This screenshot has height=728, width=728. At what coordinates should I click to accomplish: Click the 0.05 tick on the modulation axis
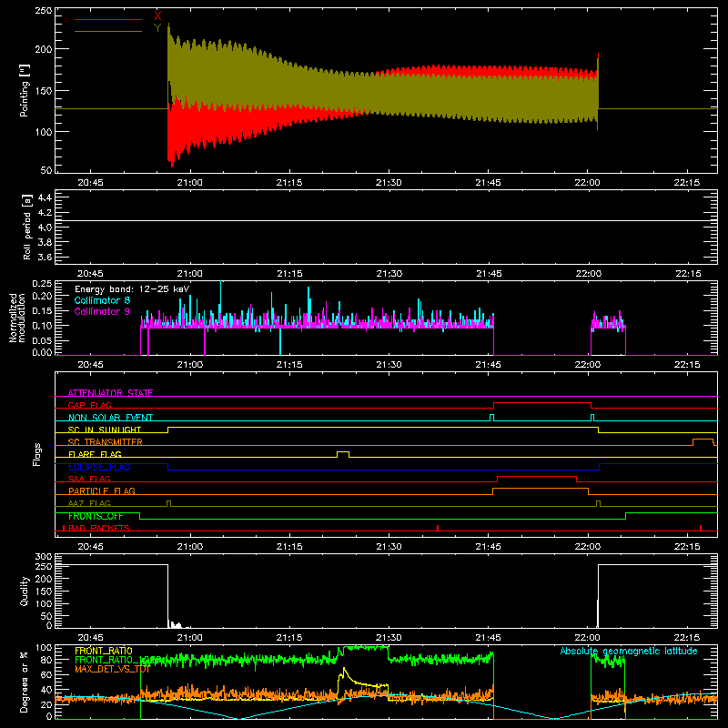click(43, 340)
